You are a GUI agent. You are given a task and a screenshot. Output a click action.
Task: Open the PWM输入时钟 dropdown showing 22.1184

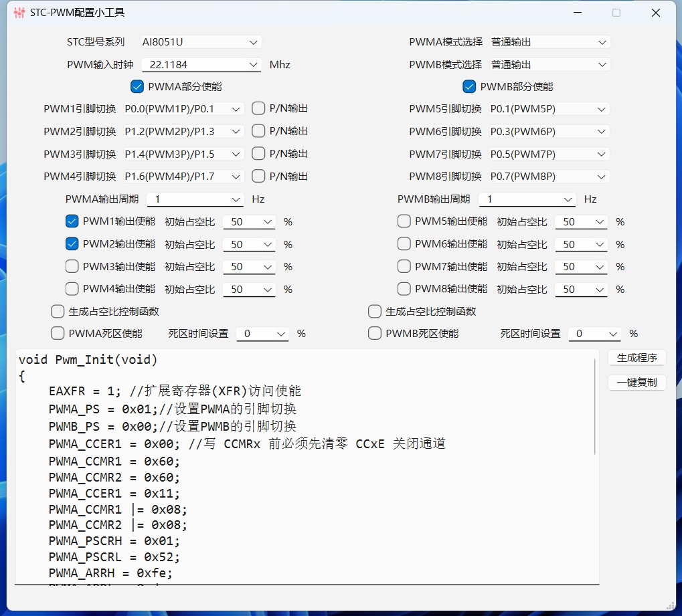pyautogui.click(x=201, y=65)
